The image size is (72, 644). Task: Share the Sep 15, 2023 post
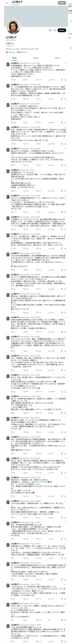[x=65, y=370]
